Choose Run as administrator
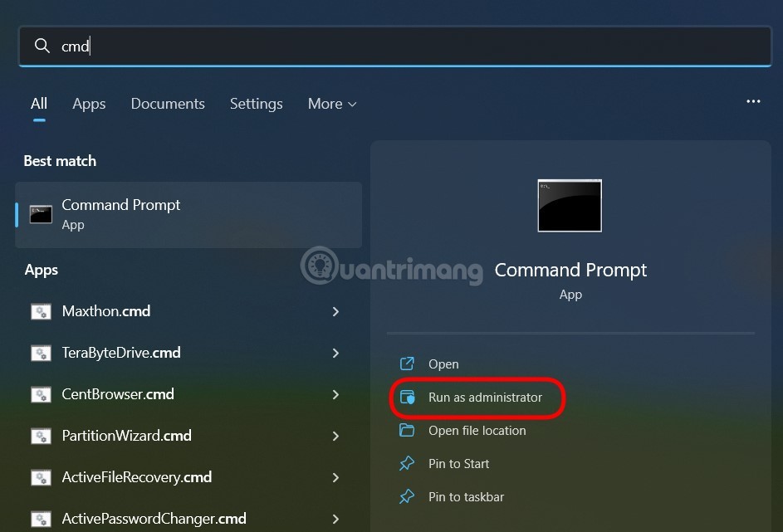The width and height of the screenshot is (783, 532). click(485, 398)
